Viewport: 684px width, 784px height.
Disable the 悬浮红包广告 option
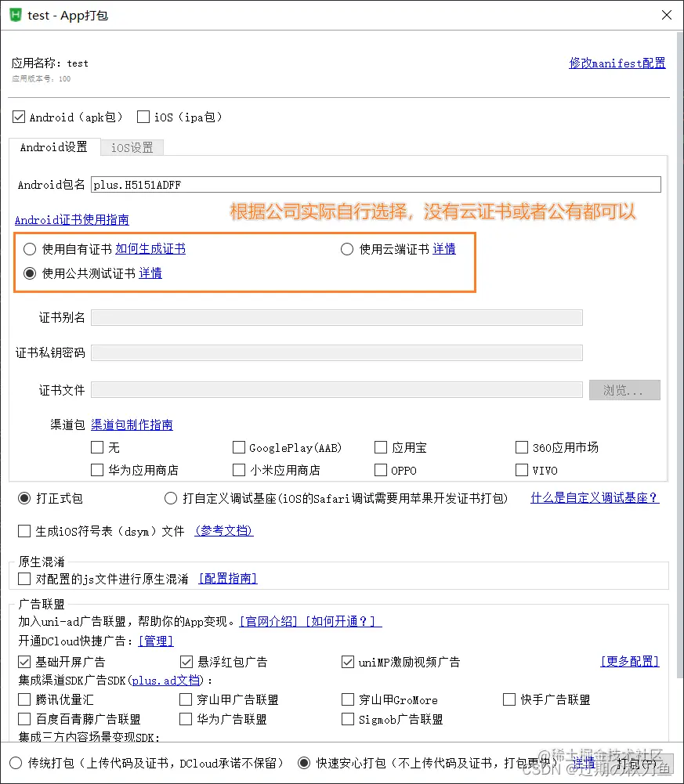click(x=186, y=661)
